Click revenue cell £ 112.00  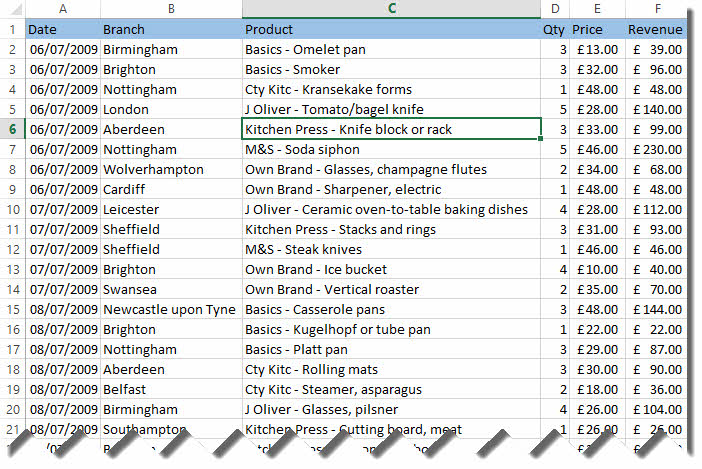656,209
